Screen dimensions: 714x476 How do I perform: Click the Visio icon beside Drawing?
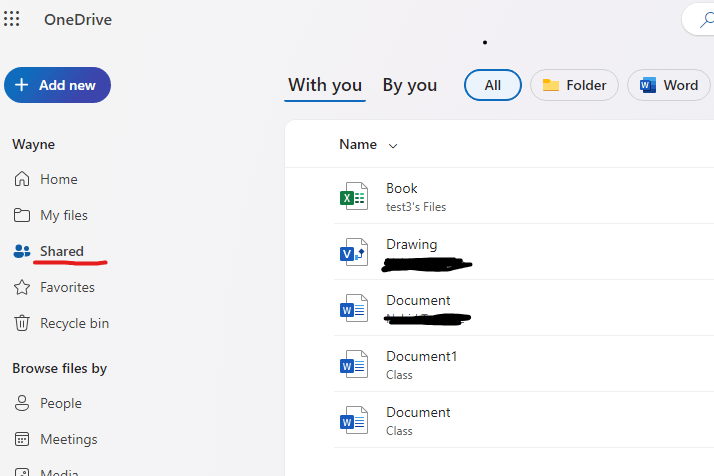click(354, 252)
